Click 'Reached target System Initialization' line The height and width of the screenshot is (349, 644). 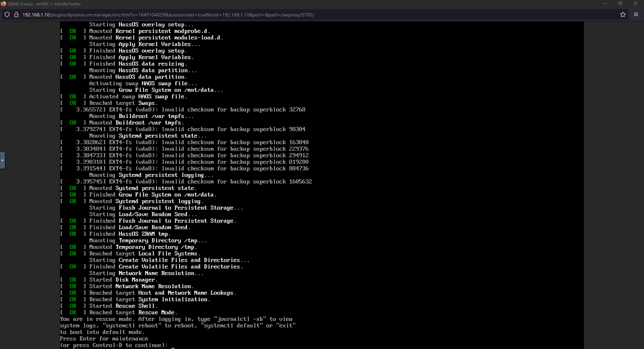(135, 299)
